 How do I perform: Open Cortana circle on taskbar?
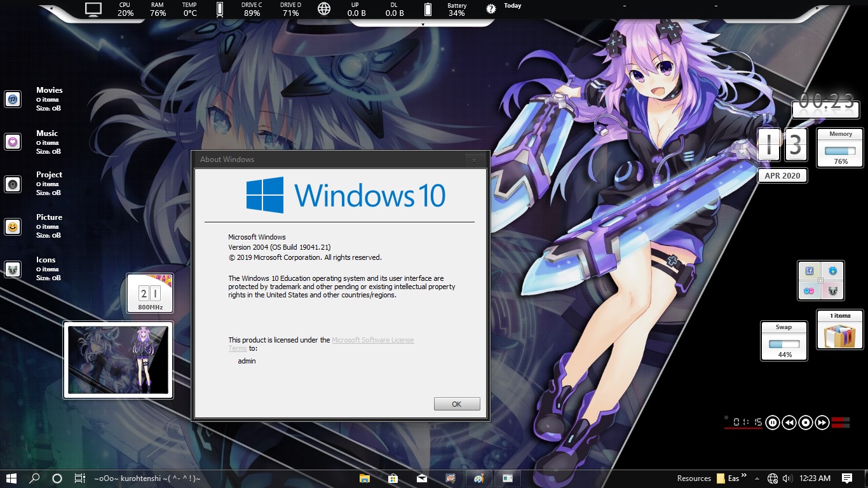tap(57, 478)
